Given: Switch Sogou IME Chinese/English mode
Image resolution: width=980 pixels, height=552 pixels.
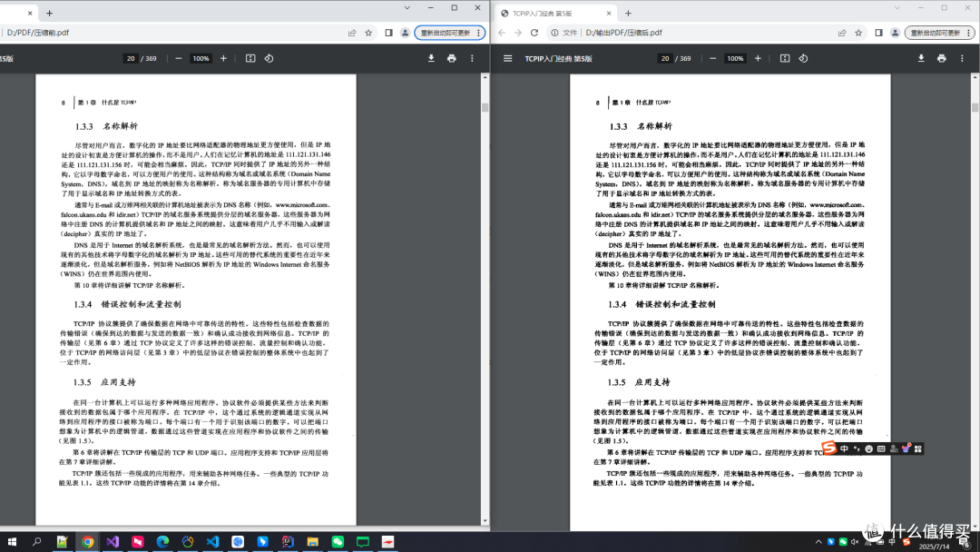Looking at the screenshot, I should (845, 448).
